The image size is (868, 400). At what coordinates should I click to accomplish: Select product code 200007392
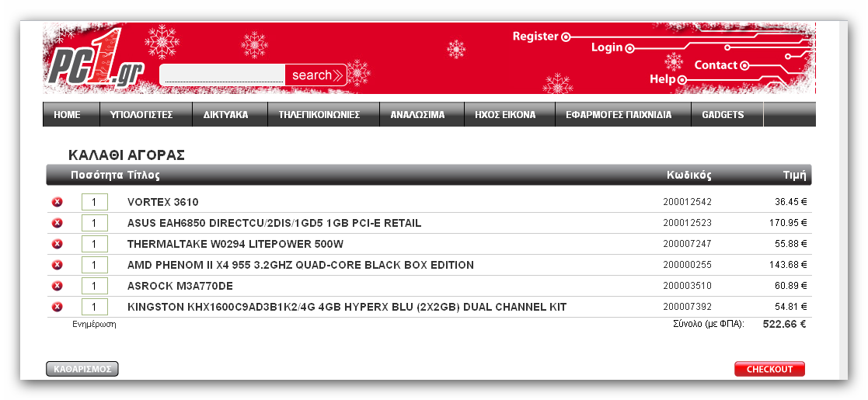pyautogui.click(x=687, y=307)
